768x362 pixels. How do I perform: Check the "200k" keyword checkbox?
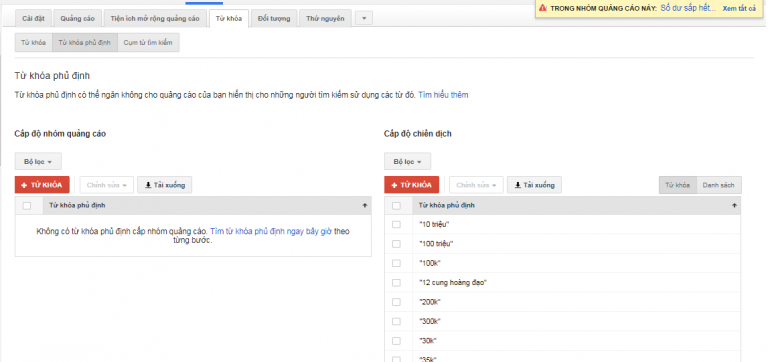(396, 302)
